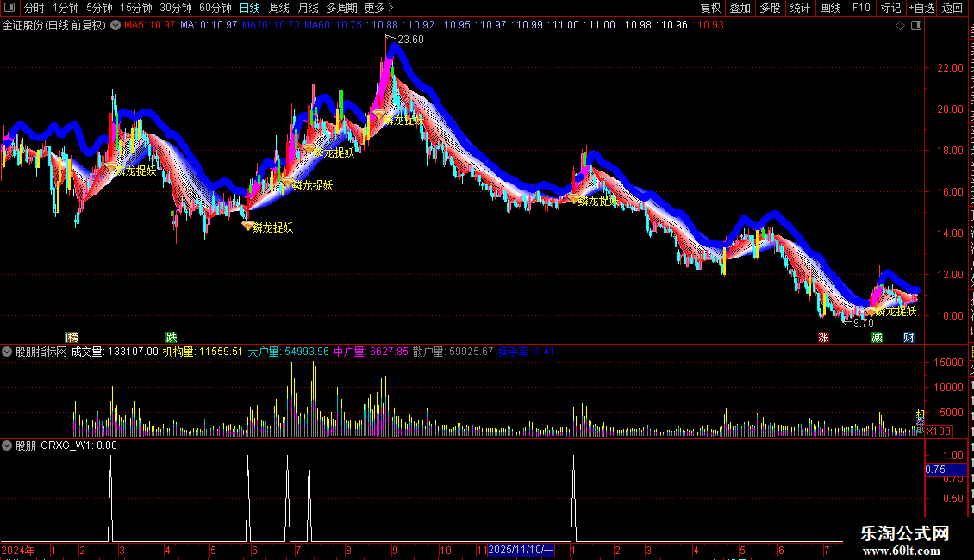Select the 分时 intraday tab

pyautogui.click(x=34, y=8)
